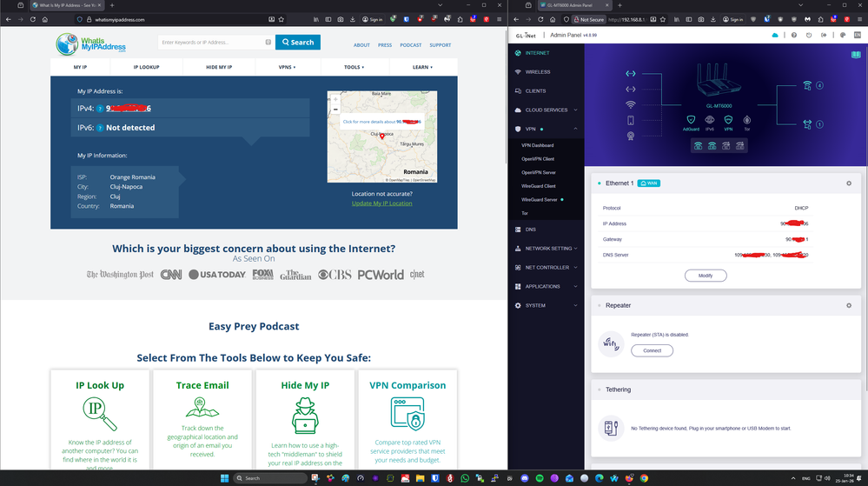
Task: Click the Romania map thumbnail
Action: 382,136
